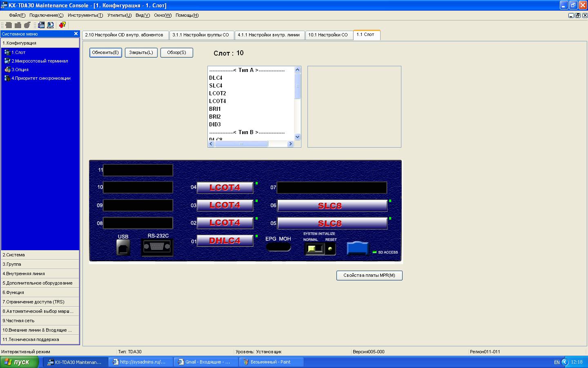Open the Файл menu

pos(17,15)
